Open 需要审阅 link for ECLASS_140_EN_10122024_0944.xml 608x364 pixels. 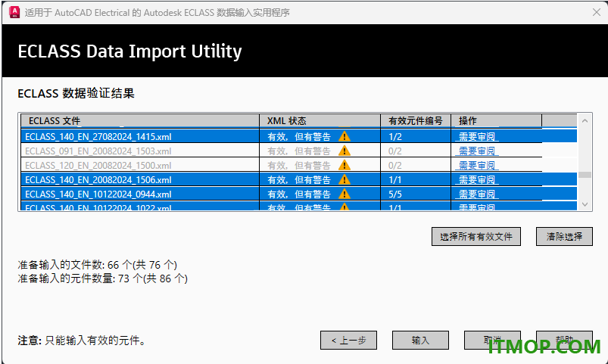coord(477,194)
